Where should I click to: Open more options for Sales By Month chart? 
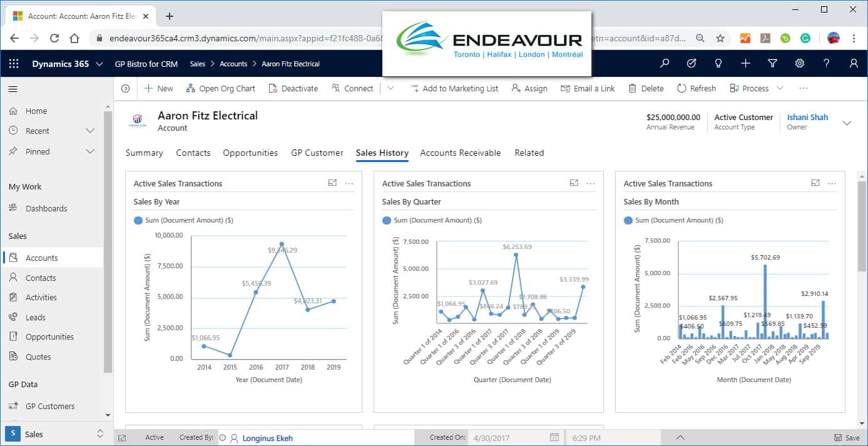coord(832,183)
